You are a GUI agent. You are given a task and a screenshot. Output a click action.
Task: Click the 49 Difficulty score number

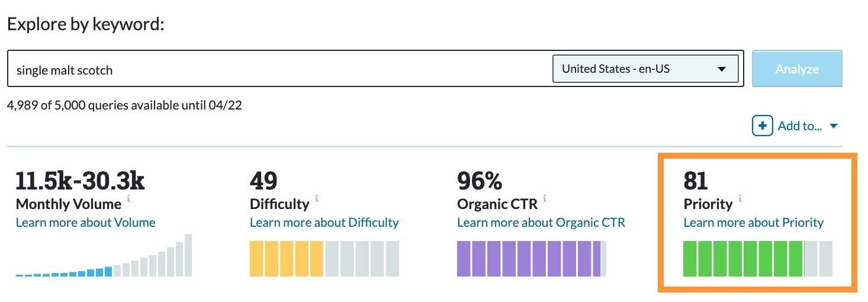(x=263, y=181)
